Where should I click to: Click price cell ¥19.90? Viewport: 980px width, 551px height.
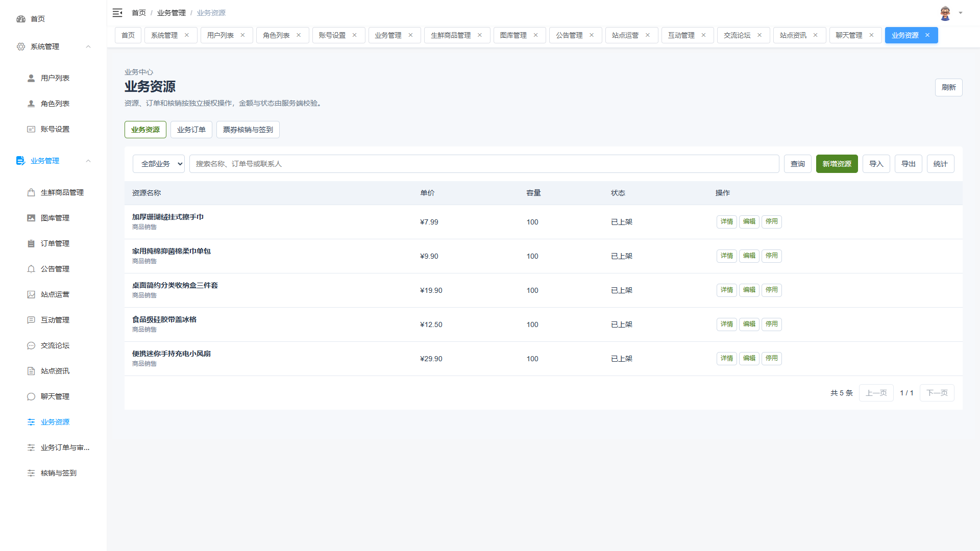[431, 290]
